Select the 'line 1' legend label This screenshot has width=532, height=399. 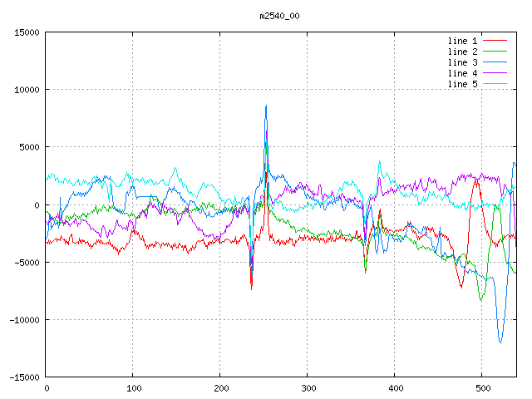tap(462, 41)
